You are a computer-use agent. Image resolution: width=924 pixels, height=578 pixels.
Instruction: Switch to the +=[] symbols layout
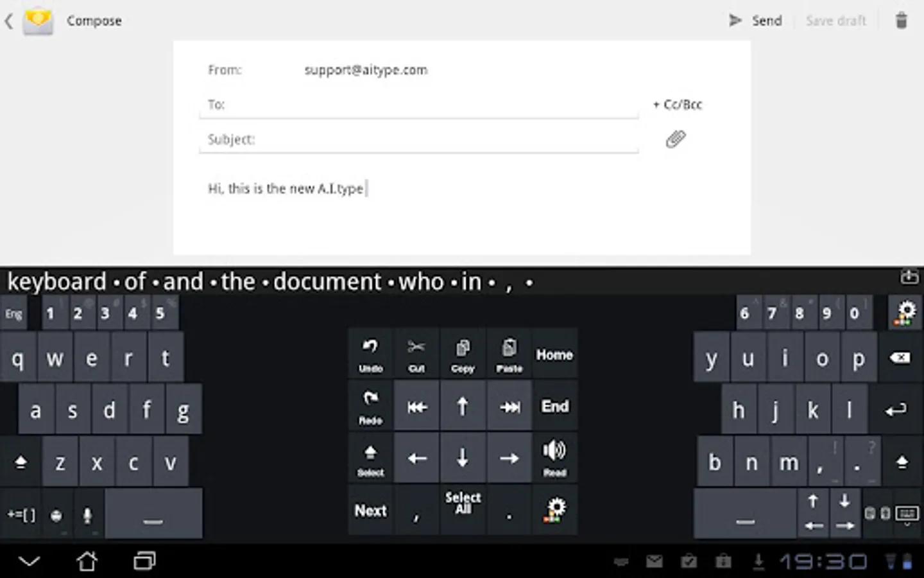point(21,514)
